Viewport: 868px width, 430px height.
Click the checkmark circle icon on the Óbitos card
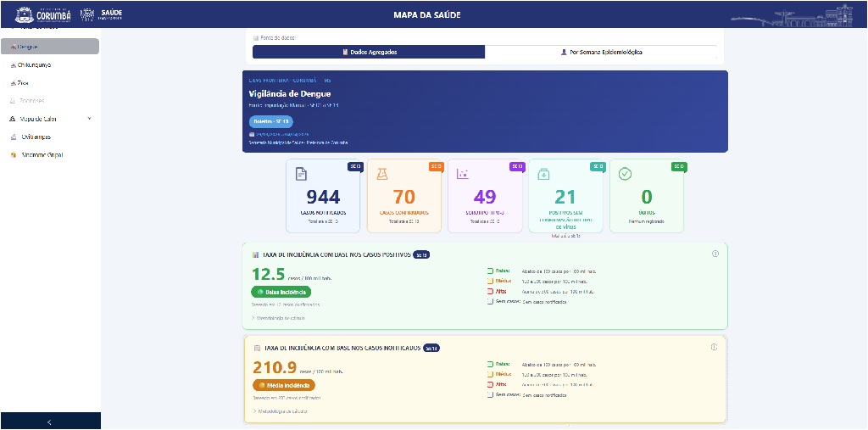pos(625,174)
